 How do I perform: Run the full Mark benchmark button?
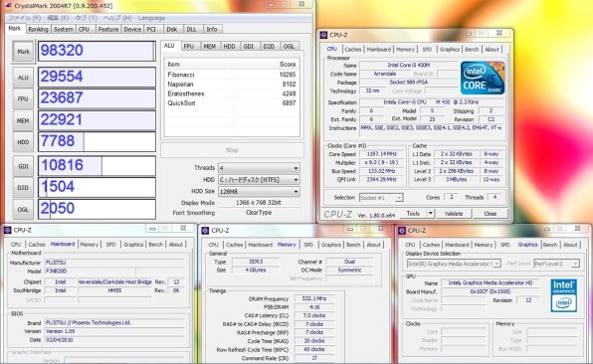click(x=23, y=51)
